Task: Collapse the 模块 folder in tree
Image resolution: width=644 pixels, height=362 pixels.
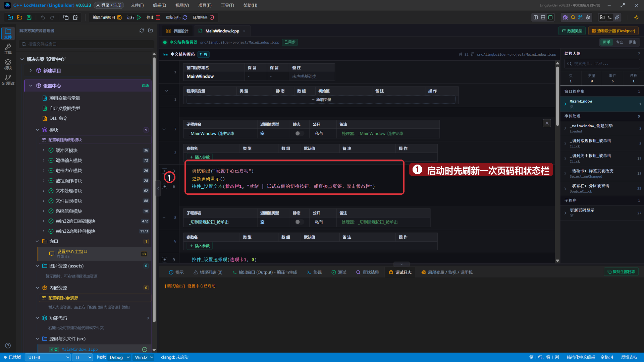Action: tap(37, 130)
